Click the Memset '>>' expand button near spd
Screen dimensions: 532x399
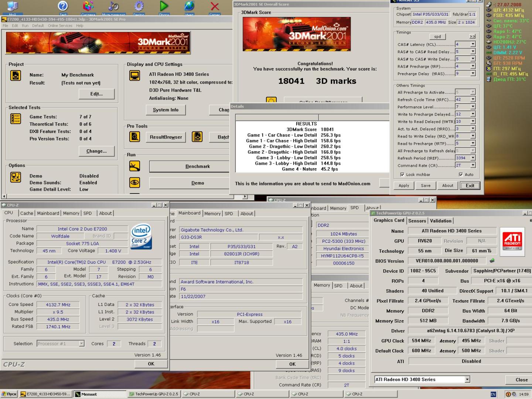point(472,37)
